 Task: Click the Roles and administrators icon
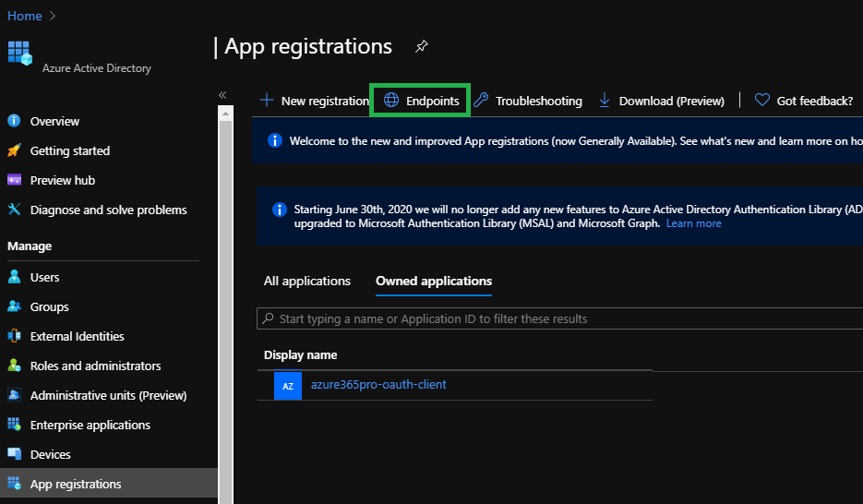(15, 366)
